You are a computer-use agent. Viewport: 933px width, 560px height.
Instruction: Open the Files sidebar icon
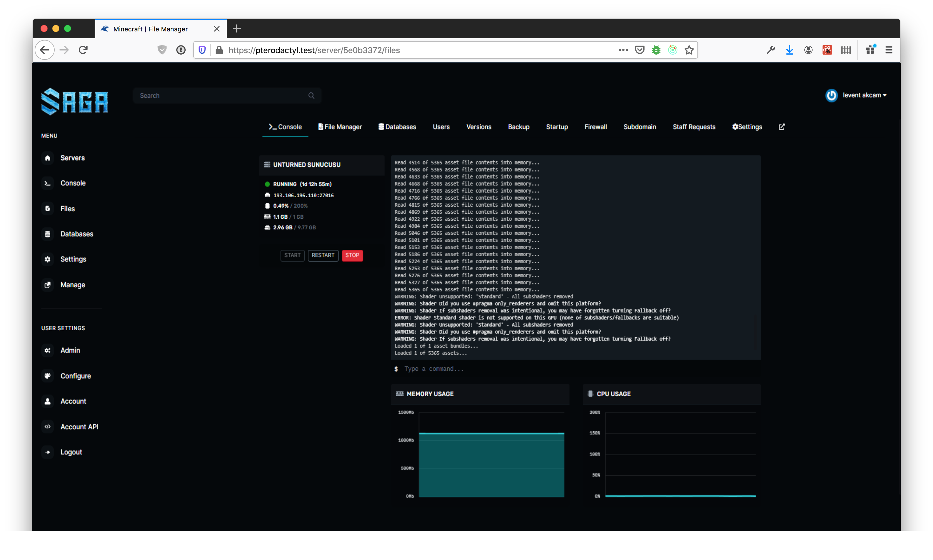coord(48,209)
